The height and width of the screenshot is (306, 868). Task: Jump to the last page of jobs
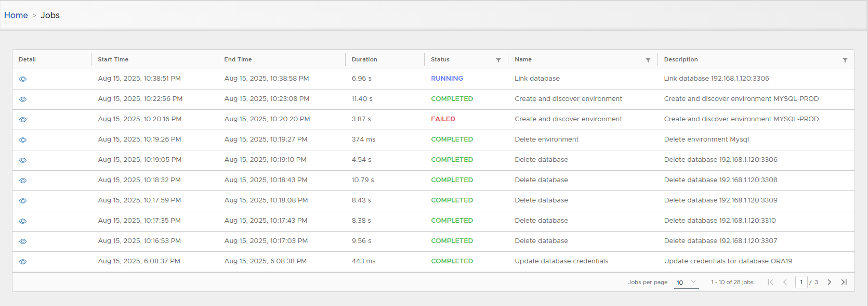click(844, 282)
